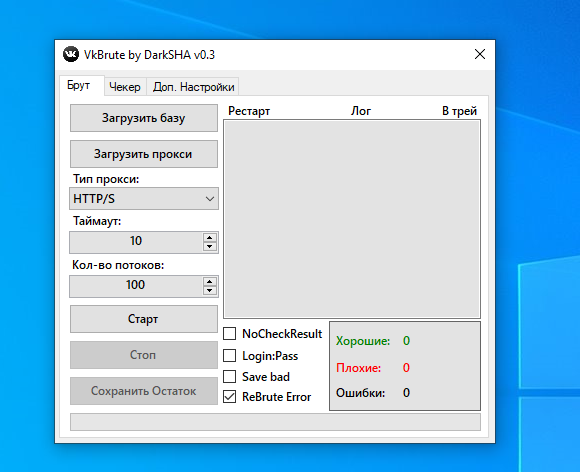Click inside the Таймаут number field

[x=136, y=242]
